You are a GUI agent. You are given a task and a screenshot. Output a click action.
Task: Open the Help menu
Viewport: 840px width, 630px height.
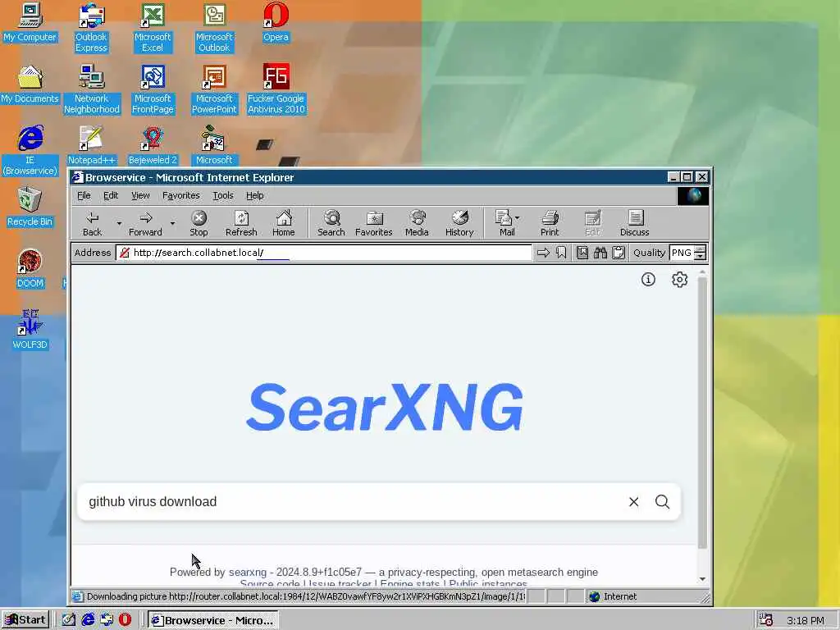254,195
